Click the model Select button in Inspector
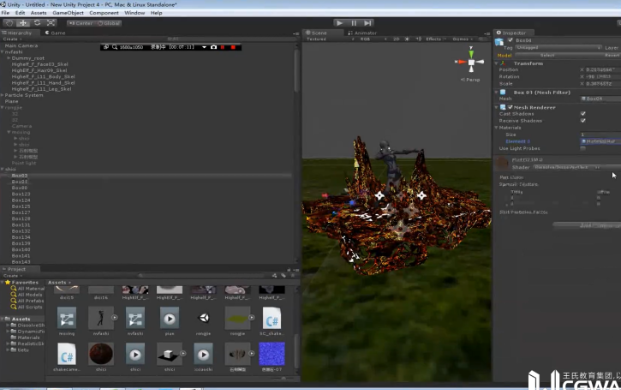This screenshot has height=390, width=621. click(x=547, y=55)
